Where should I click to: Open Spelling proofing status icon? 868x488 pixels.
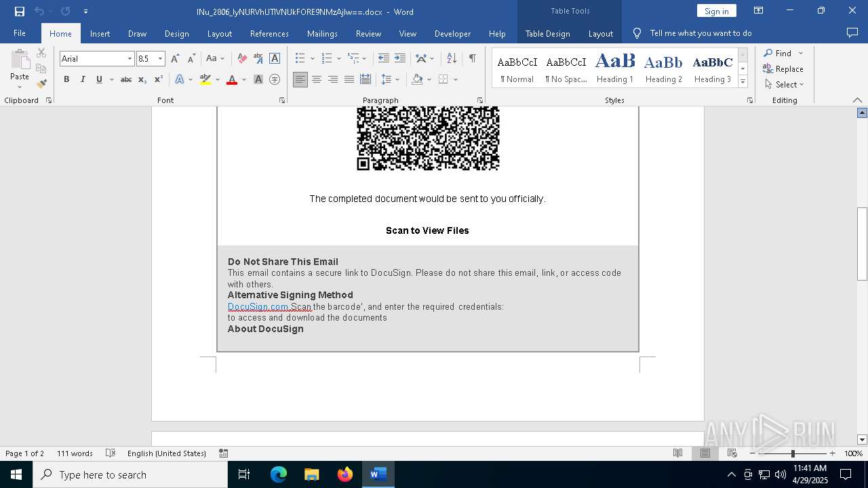point(111,453)
